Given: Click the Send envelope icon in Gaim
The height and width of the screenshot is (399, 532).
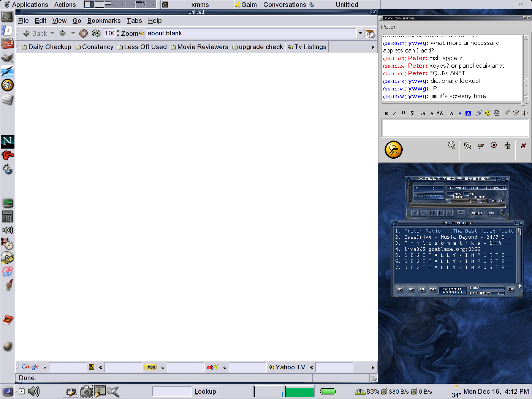Looking at the screenshot, I should coord(451,146).
